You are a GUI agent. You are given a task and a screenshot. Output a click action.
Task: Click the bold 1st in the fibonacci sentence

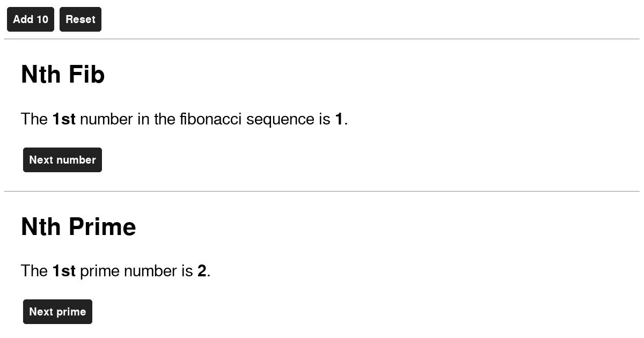point(63,119)
